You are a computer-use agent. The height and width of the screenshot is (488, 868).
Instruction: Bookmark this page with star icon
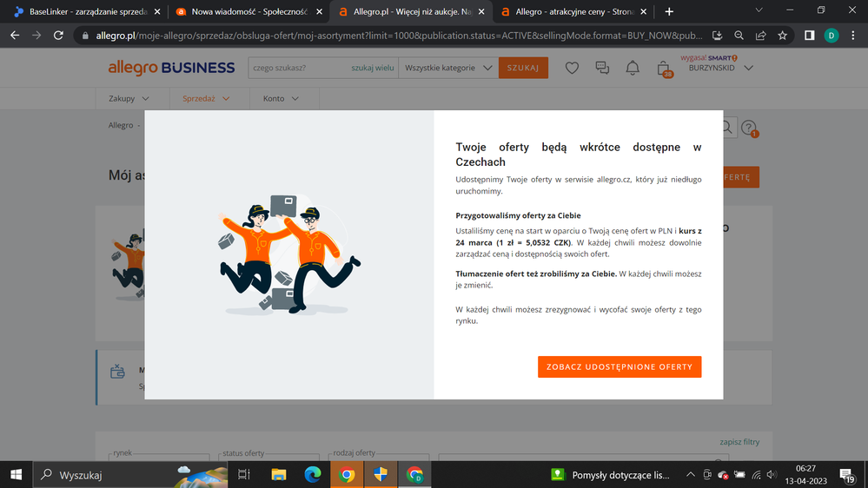[x=783, y=36]
